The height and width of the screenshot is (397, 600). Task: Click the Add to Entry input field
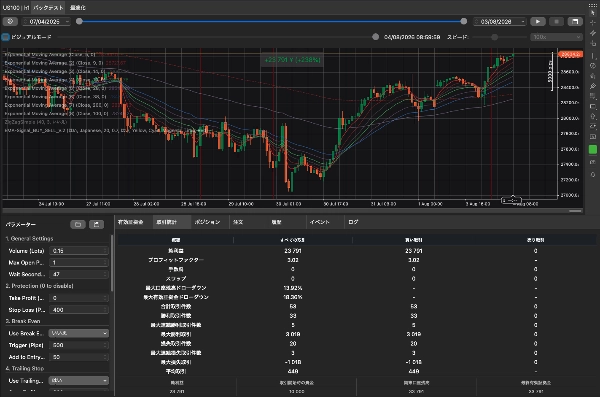[79, 357]
